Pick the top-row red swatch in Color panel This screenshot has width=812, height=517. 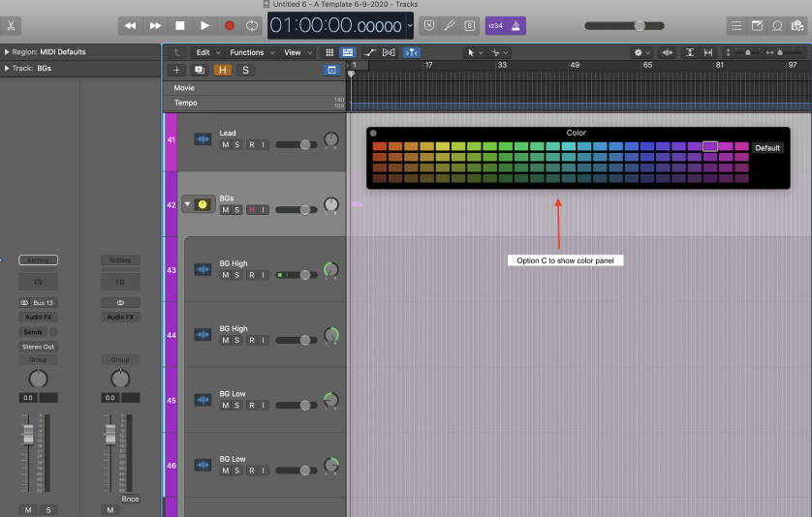click(380, 146)
